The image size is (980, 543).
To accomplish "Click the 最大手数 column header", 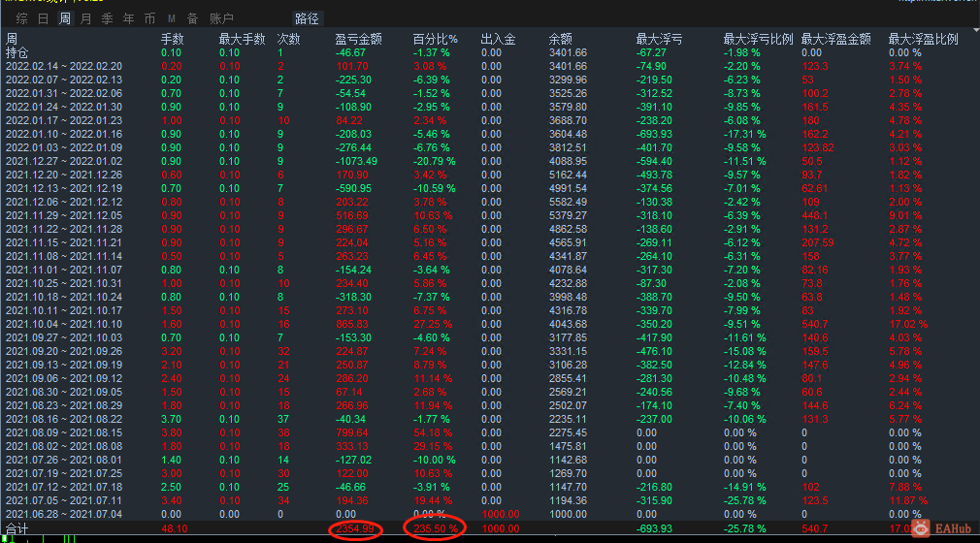I will tap(242, 39).
